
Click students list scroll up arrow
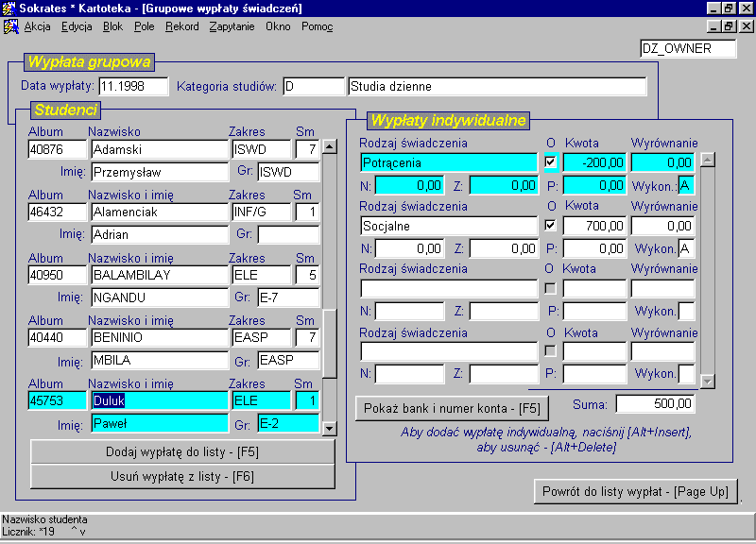[x=330, y=146]
